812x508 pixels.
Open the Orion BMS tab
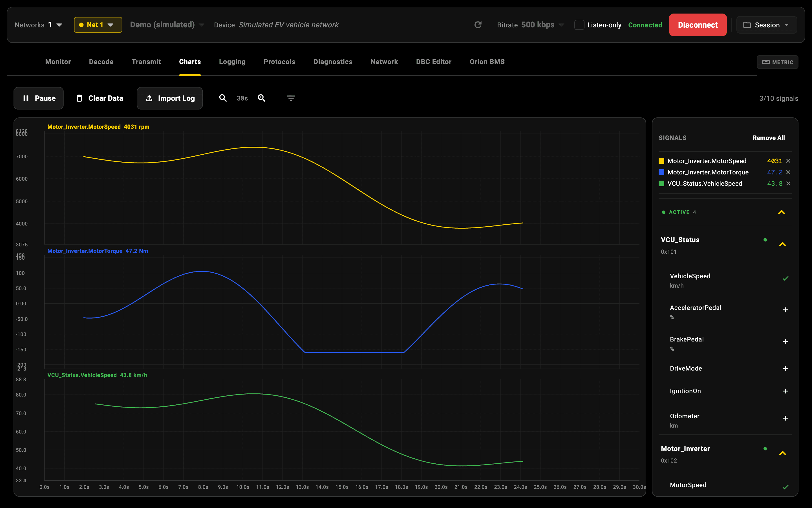(487, 62)
